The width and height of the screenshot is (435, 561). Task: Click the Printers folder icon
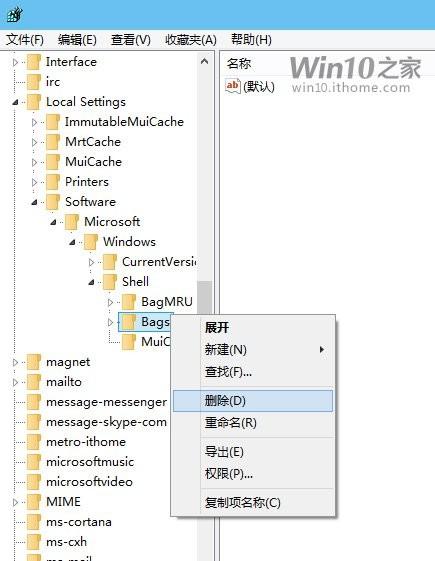click(53, 182)
